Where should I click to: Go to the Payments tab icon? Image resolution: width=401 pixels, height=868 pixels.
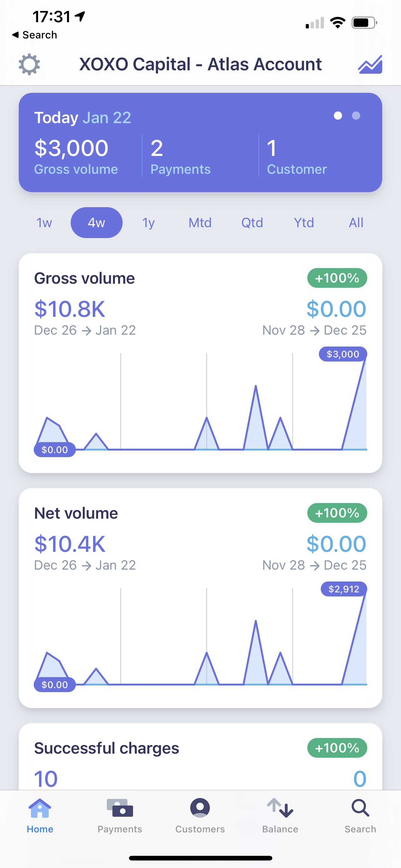click(x=120, y=808)
